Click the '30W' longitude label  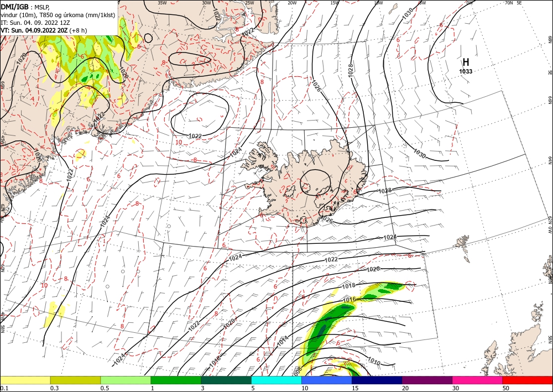207,3
